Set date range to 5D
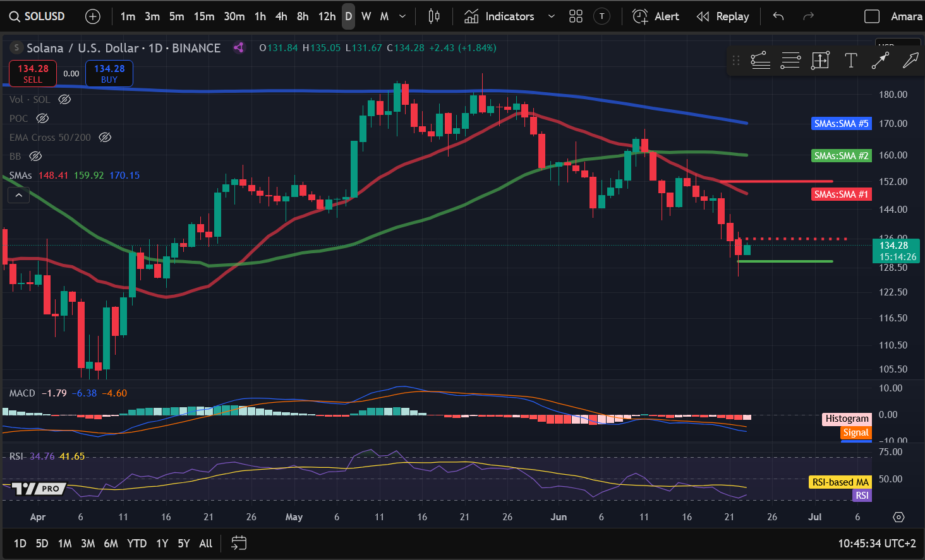The width and height of the screenshot is (925, 560). click(42, 543)
